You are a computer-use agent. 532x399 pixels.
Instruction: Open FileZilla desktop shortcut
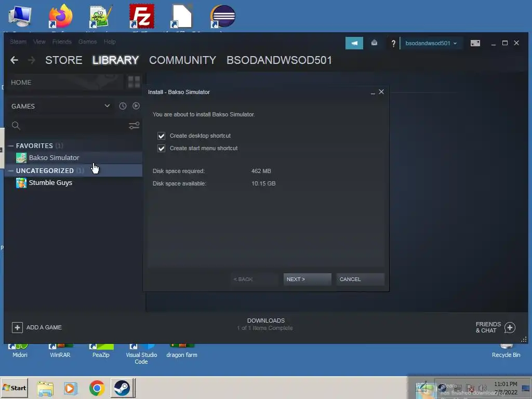click(x=141, y=16)
